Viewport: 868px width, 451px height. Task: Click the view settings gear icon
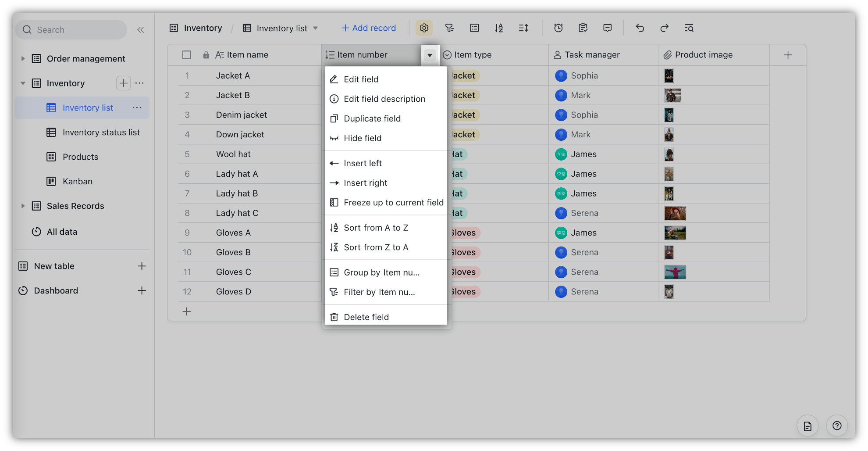point(424,28)
